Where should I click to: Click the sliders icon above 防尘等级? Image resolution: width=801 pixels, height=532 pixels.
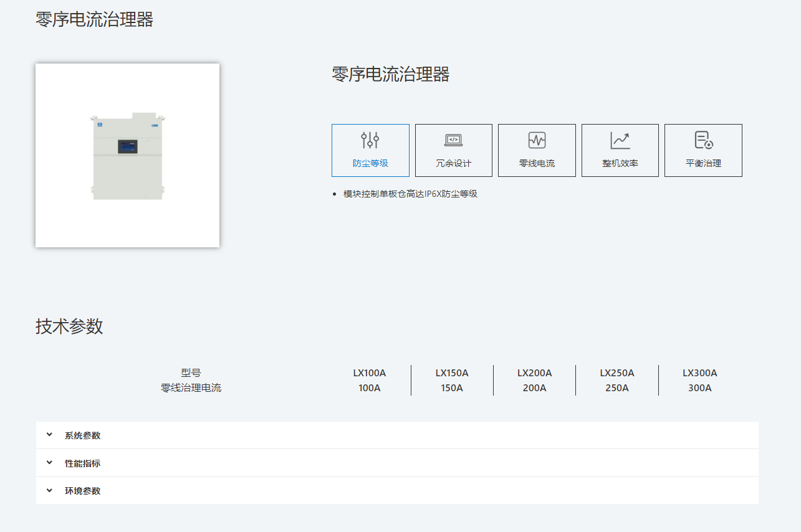click(370, 140)
